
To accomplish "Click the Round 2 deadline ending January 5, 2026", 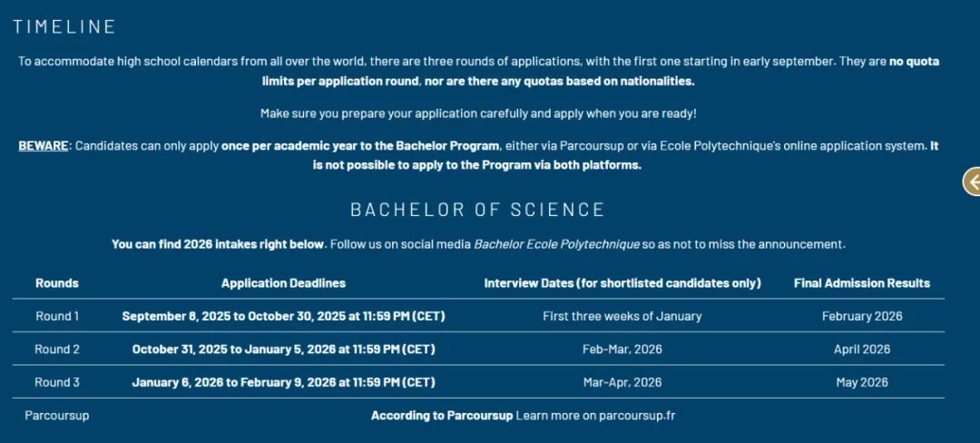I will (x=283, y=349).
